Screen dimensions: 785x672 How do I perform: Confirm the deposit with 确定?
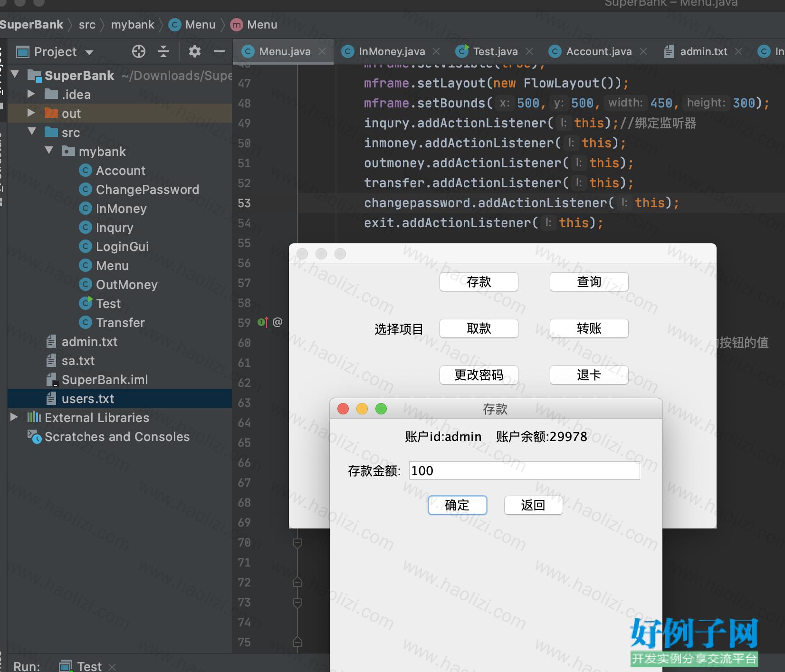click(x=458, y=505)
